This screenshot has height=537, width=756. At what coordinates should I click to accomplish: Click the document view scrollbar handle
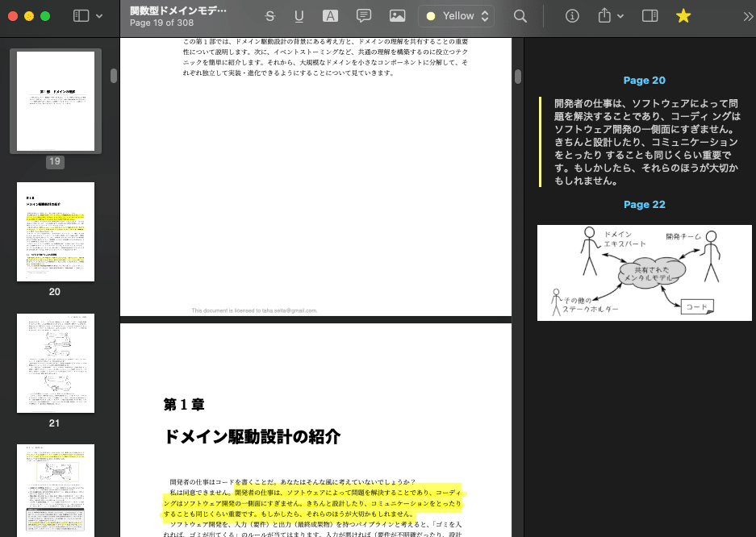(518, 77)
